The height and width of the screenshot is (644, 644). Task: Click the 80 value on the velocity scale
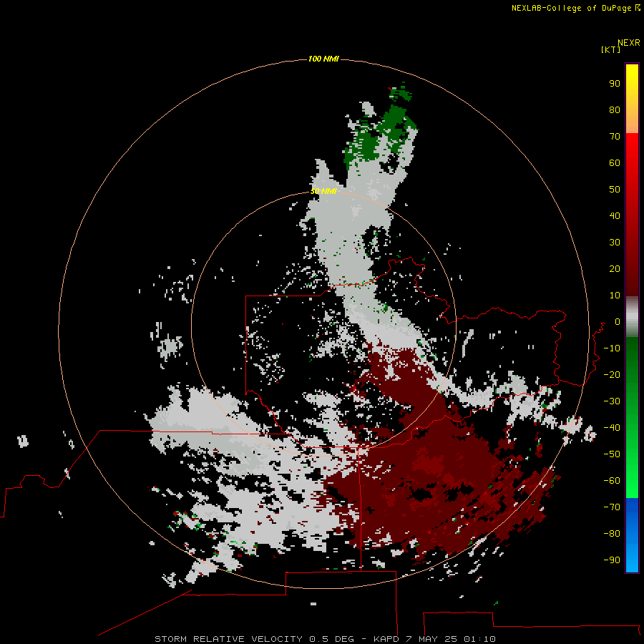(x=615, y=109)
